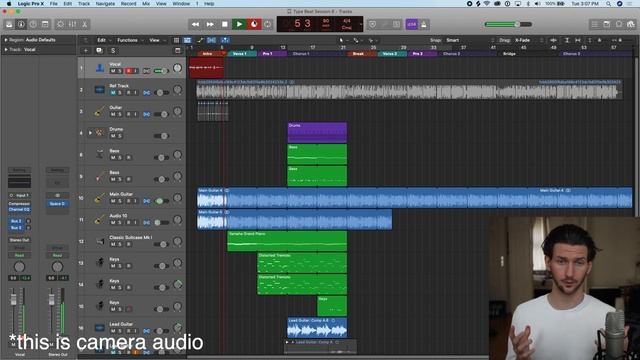640x360 pixels.
Task: Click the Forward transport button
Action: click(x=210, y=24)
